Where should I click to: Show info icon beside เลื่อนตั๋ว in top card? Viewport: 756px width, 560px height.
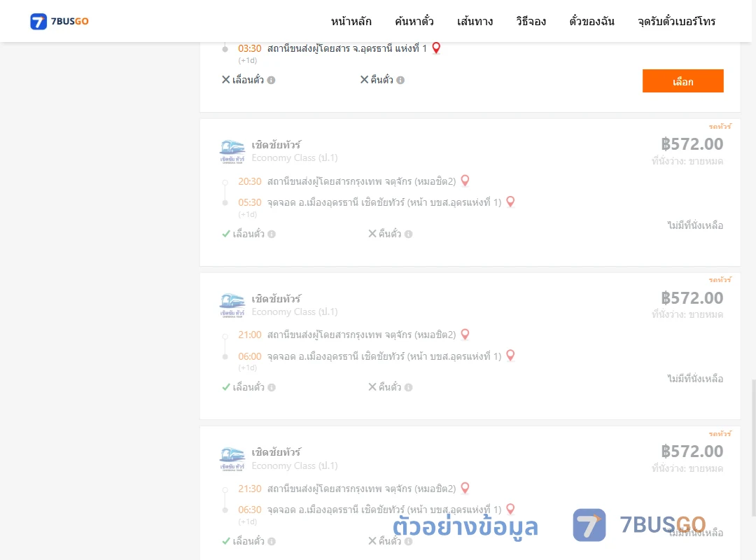coord(272,80)
